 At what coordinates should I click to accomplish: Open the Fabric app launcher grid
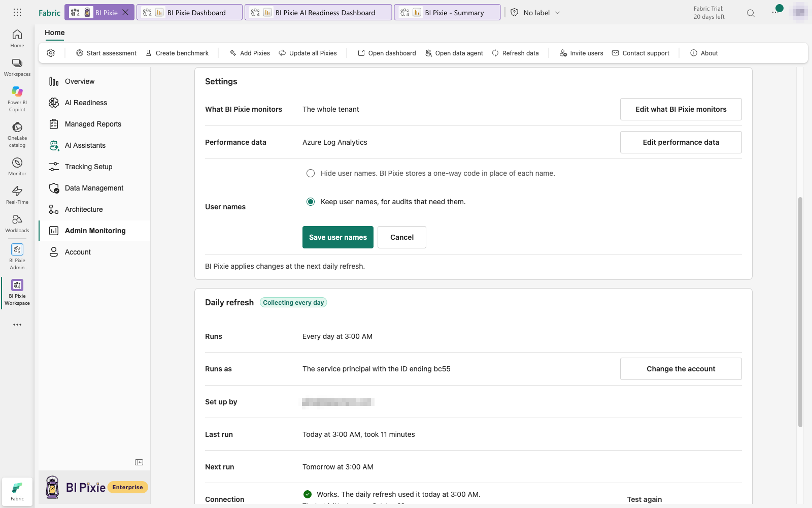tap(17, 12)
